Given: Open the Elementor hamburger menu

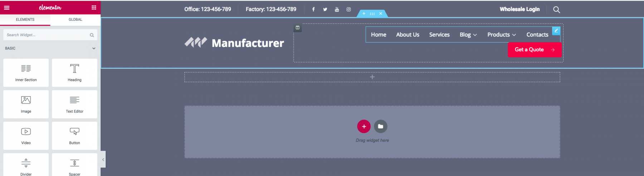Looking at the screenshot, I should coord(6,8).
